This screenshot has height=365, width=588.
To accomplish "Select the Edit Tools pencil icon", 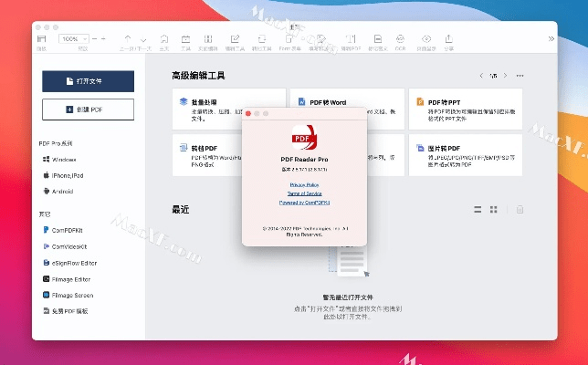I will click(x=236, y=38).
